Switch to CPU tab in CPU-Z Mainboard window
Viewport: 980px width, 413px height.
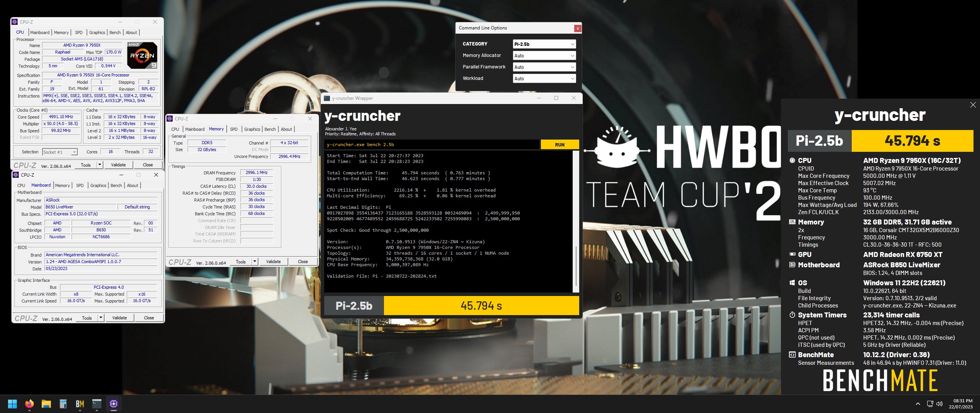click(x=21, y=185)
